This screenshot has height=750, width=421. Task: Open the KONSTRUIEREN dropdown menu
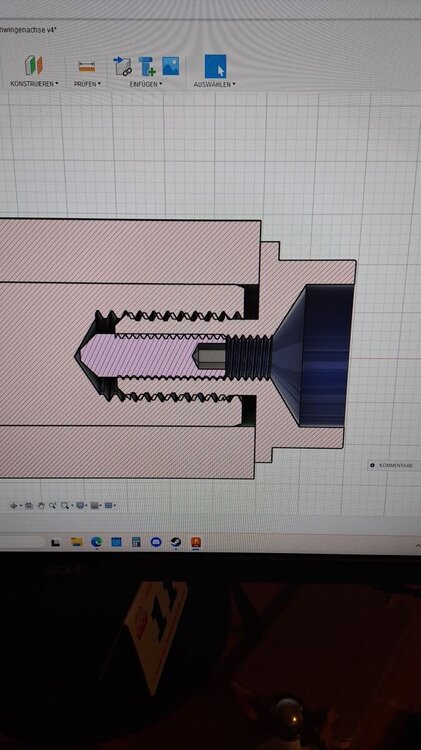(34, 84)
